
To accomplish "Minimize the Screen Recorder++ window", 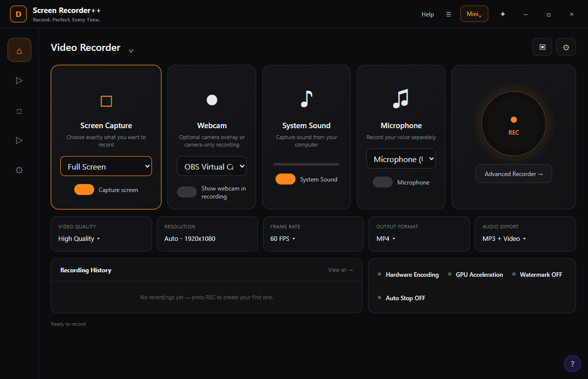I will (525, 14).
